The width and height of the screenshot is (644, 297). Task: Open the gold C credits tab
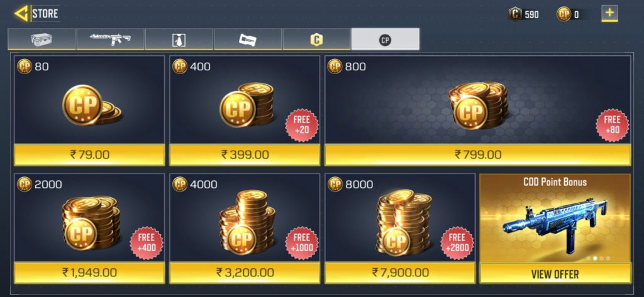316,40
